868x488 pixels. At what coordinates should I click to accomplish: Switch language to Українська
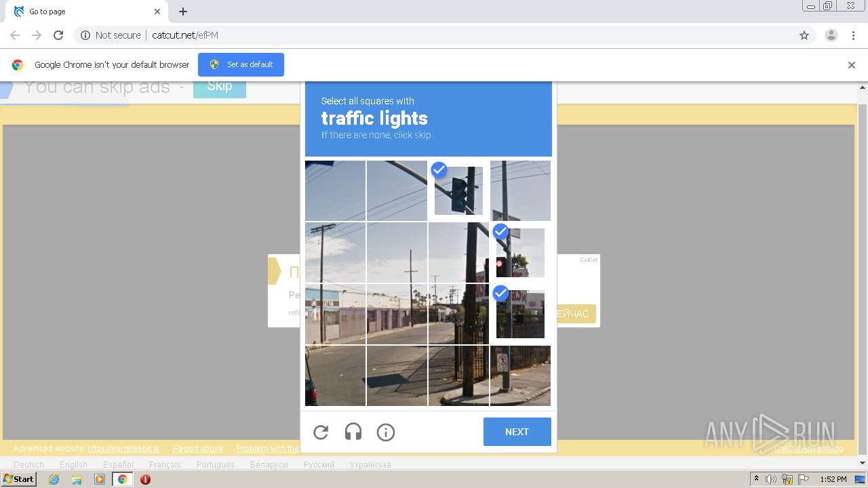coord(370,465)
